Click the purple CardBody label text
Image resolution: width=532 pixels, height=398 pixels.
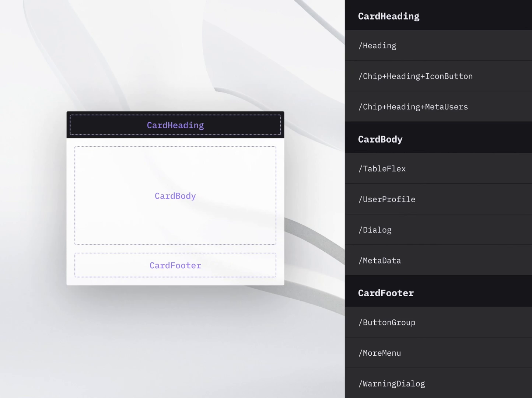pos(175,196)
